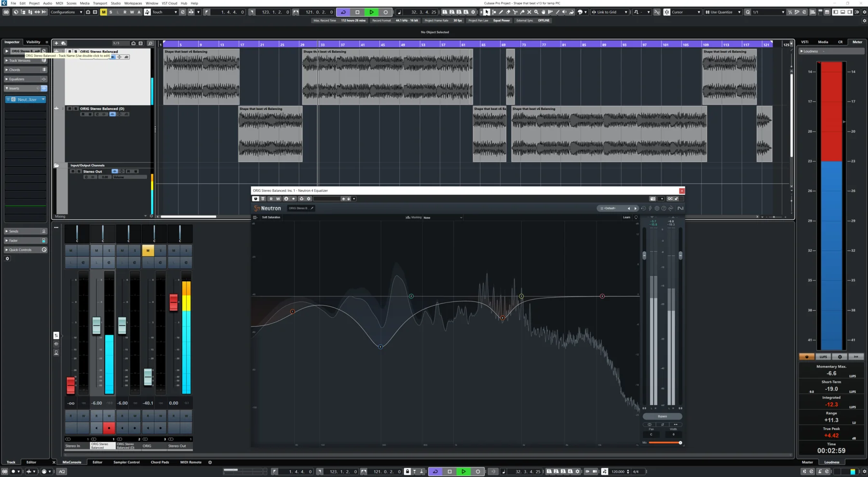Select the Zoom magnifier tool
This screenshot has height=477, width=868.
tap(536, 12)
